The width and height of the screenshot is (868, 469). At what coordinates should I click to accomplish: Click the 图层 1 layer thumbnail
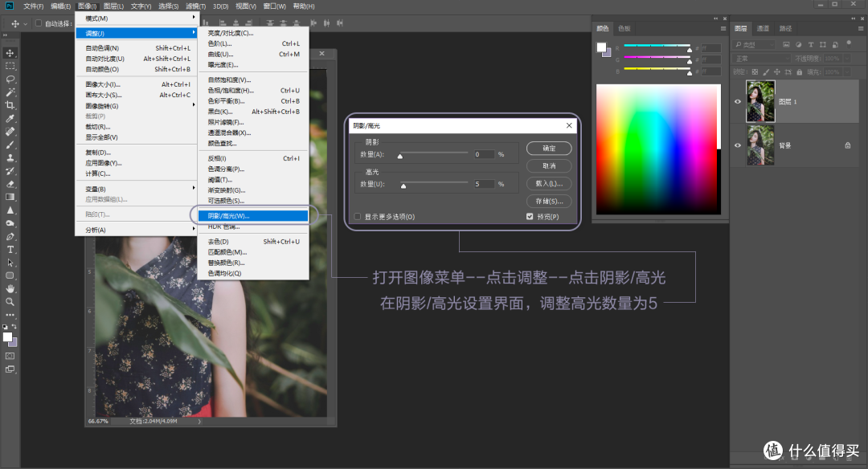pos(760,100)
